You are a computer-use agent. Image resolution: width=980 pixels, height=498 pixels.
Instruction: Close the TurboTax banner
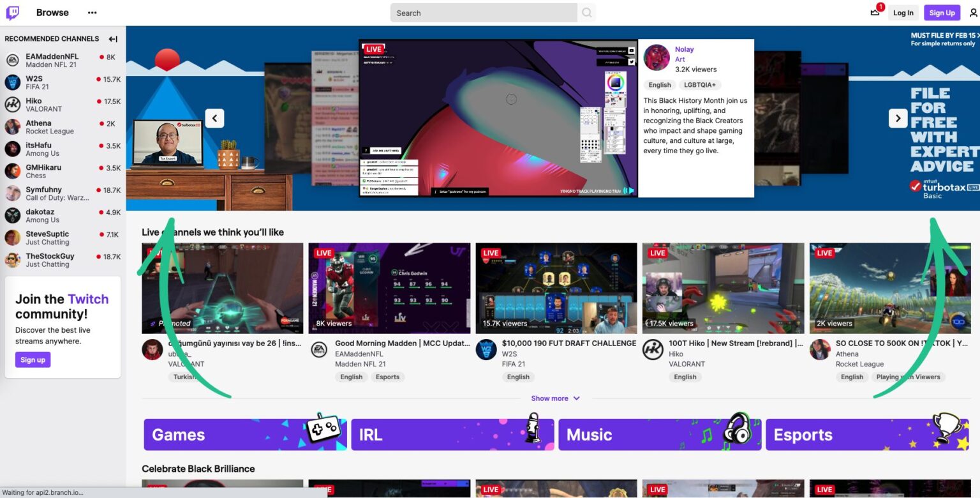[x=976, y=36]
